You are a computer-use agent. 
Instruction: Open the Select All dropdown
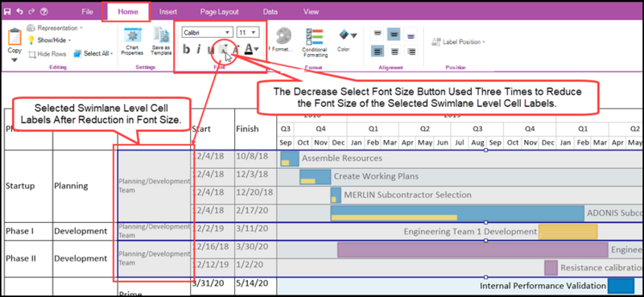tap(93, 53)
